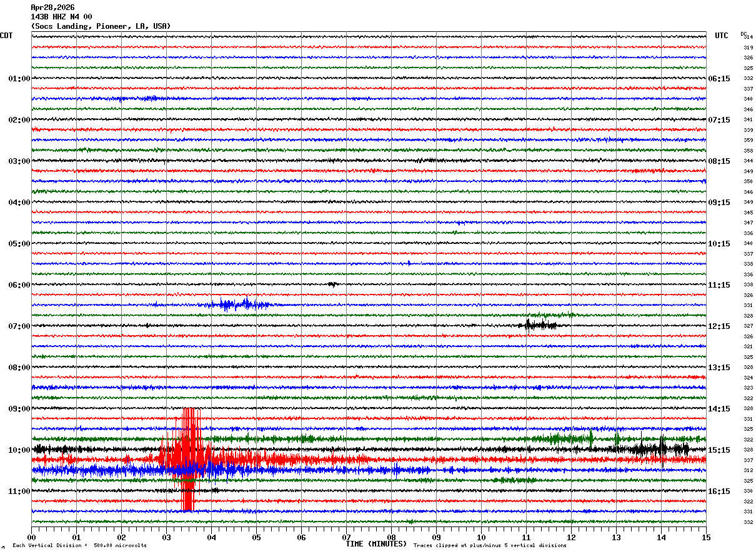The image size is (756, 554).
Task: Click the 16:15 UTC time label
Action: tap(719, 491)
